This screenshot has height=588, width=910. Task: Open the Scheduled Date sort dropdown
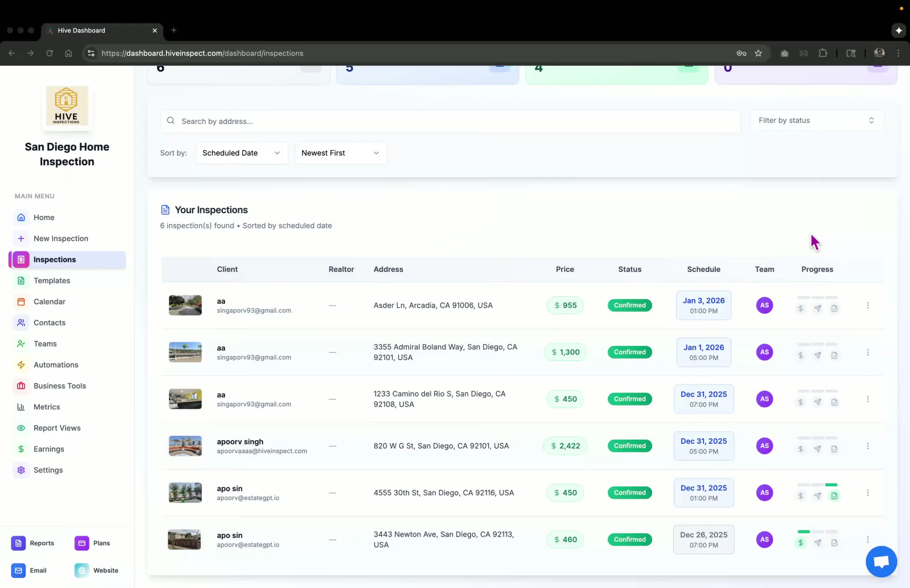241,153
